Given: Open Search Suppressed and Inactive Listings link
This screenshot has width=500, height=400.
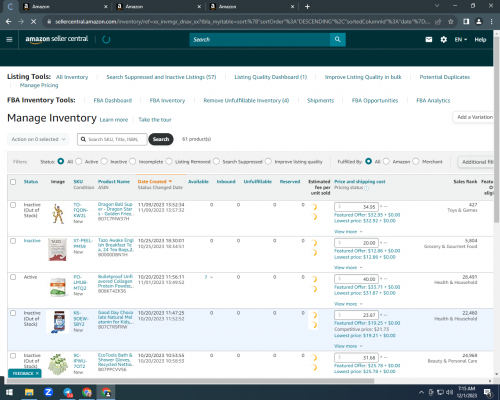Looking at the screenshot, I should click(161, 77).
